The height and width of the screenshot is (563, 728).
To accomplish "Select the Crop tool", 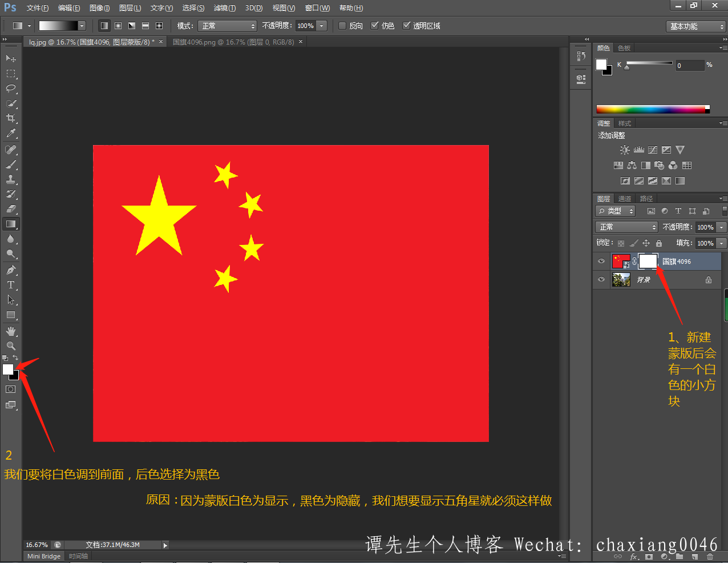I will pyautogui.click(x=11, y=118).
